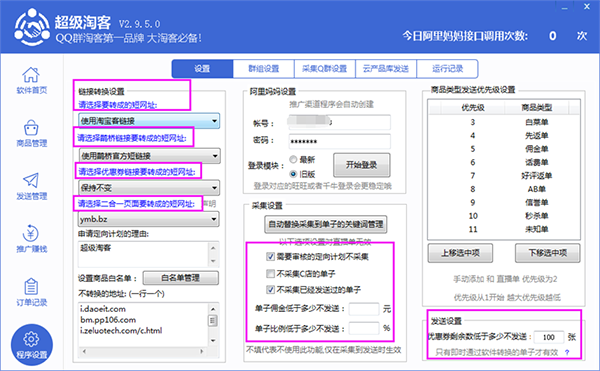Click the 开始登录 button
This screenshot has width=600, height=371.
pos(362,165)
